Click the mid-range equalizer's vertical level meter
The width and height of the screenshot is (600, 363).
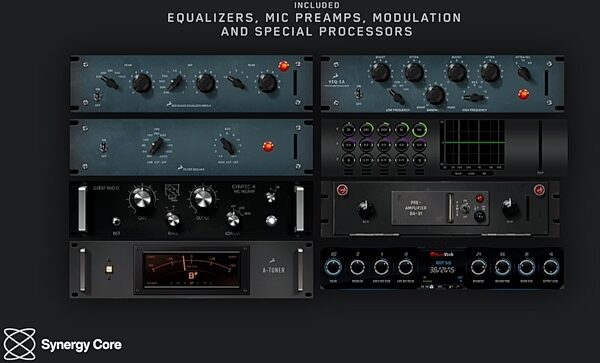(x=295, y=83)
